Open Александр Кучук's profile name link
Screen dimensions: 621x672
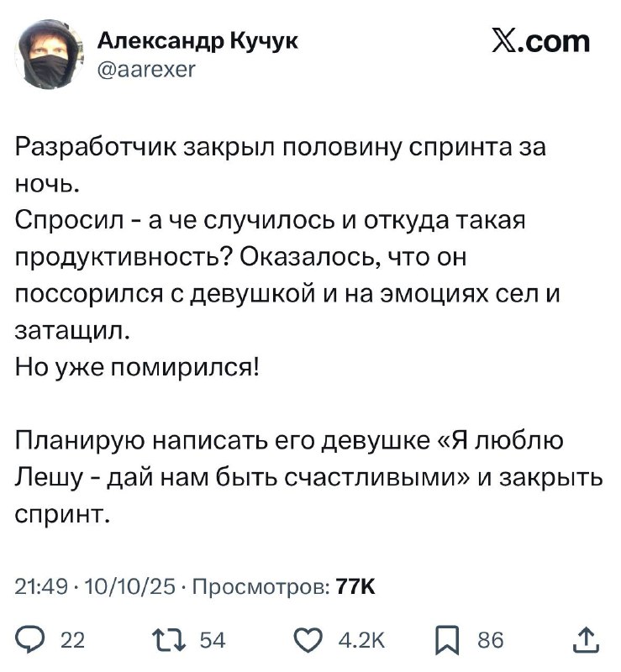click(197, 42)
